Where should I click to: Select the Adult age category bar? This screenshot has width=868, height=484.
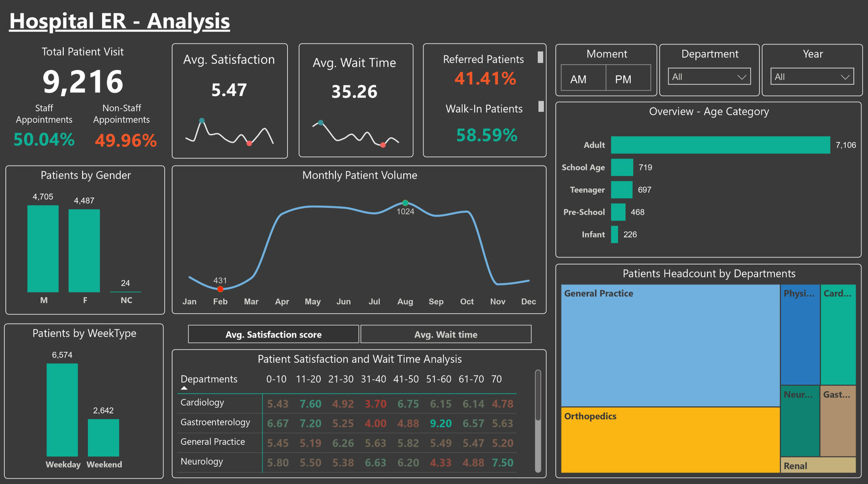pyautogui.click(x=720, y=145)
